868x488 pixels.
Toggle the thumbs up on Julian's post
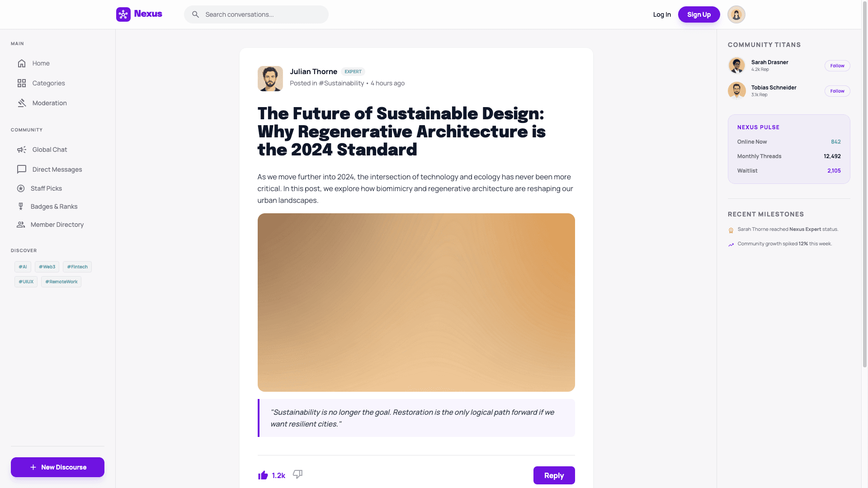(x=263, y=475)
